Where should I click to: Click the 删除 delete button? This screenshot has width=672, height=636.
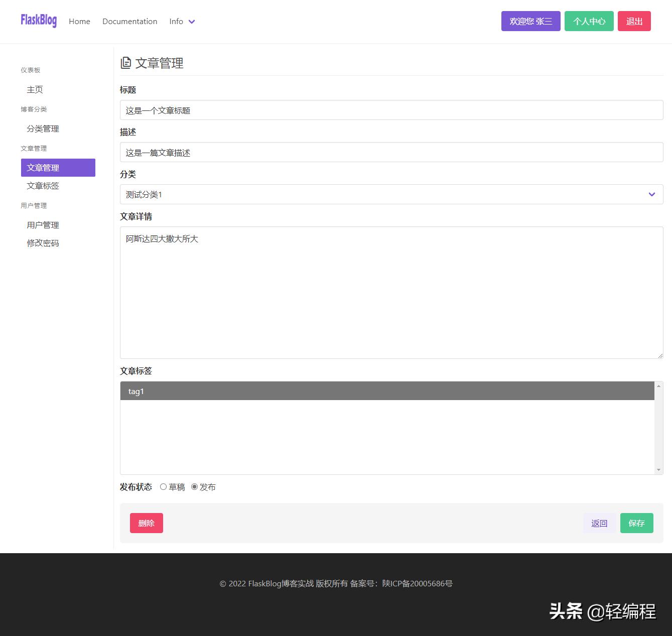coord(146,523)
